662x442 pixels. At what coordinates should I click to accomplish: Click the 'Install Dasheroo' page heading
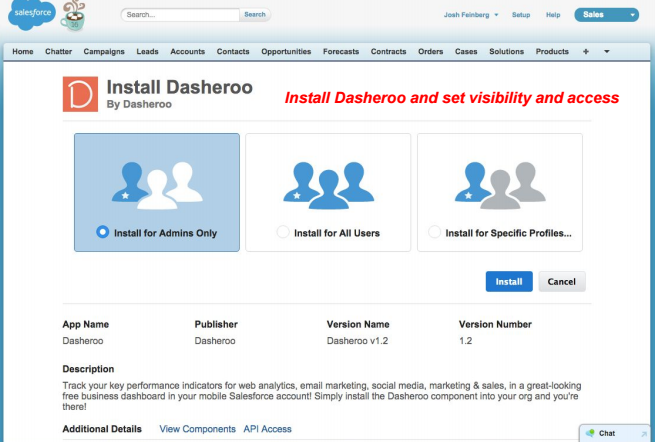coord(179,87)
